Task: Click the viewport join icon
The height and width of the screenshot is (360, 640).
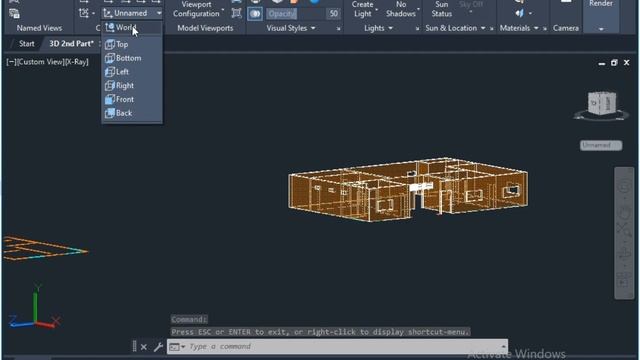Action: point(236,13)
